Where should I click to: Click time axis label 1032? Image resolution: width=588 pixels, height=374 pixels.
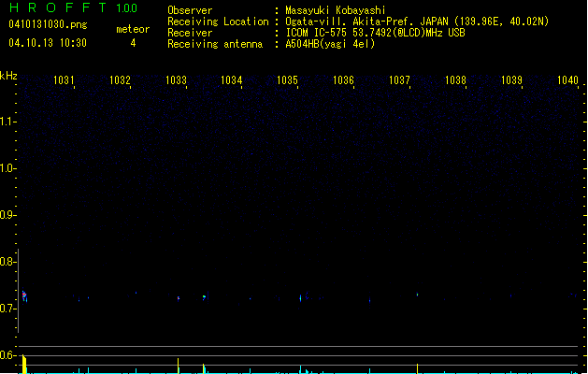[x=120, y=80]
